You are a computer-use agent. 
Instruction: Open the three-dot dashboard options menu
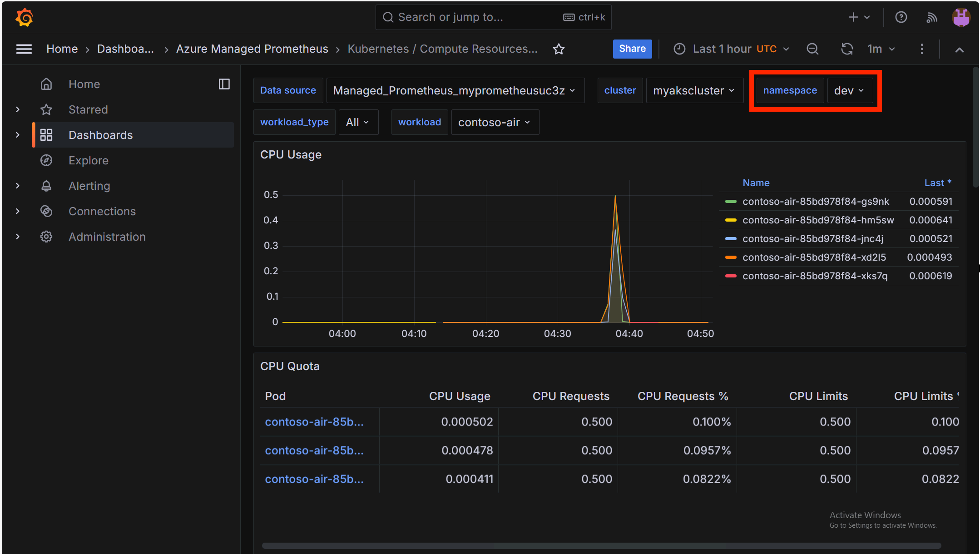point(922,49)
